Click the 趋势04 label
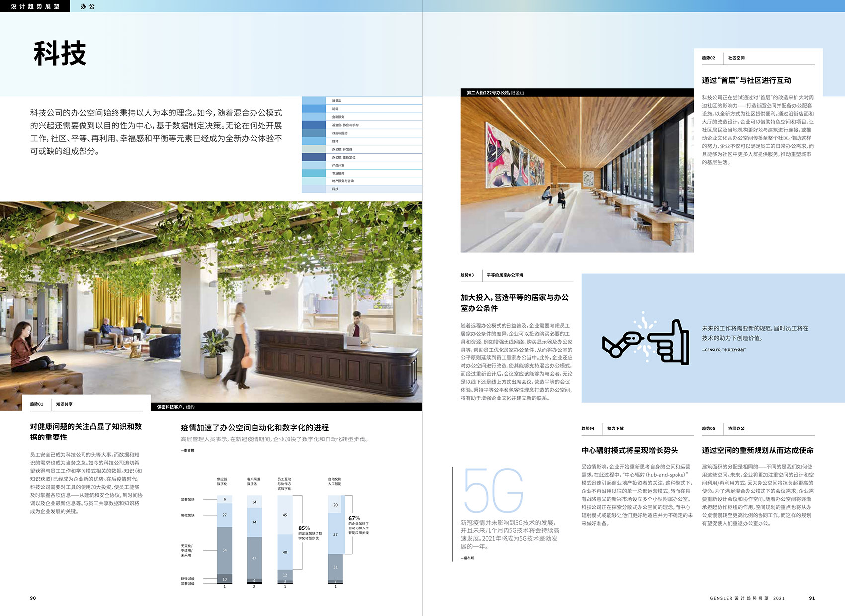 click(588, 428)
